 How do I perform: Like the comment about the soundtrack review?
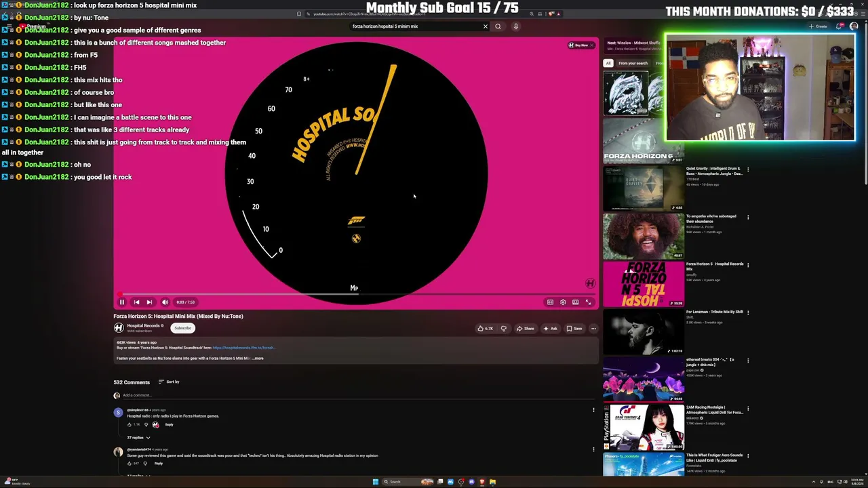click(129, 464)
